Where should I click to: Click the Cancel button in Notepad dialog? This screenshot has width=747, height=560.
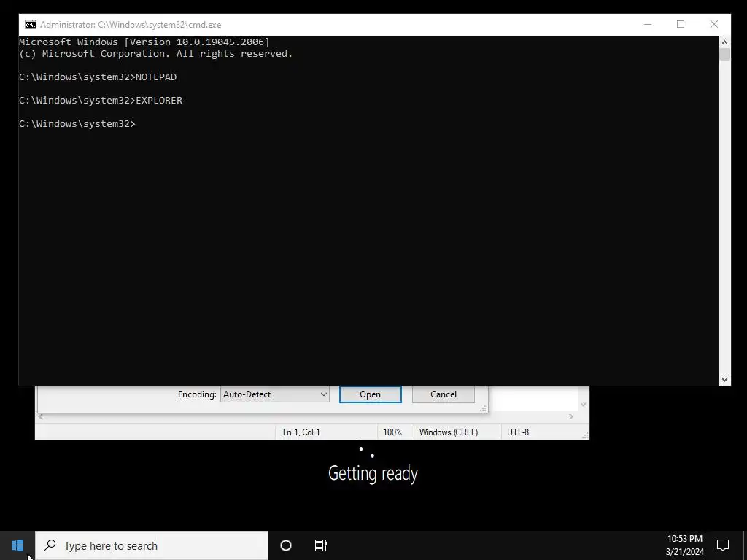click(x=443, y=394)
